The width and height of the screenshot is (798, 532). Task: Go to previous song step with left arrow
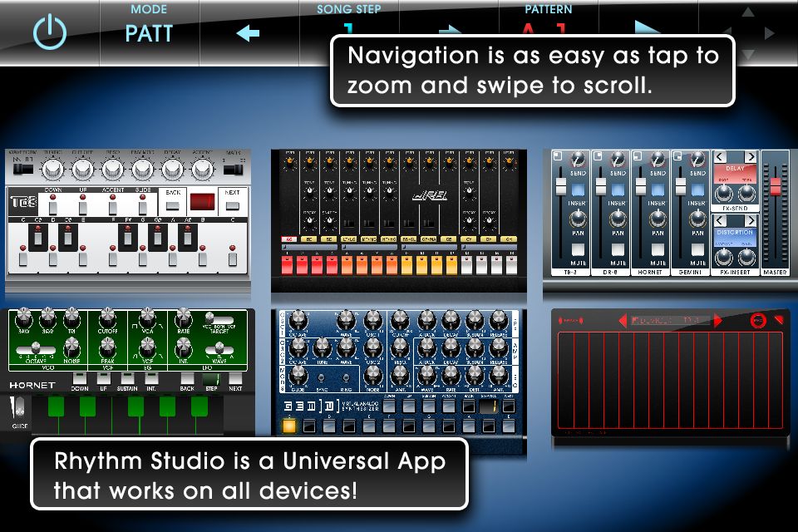coord(248,33)
